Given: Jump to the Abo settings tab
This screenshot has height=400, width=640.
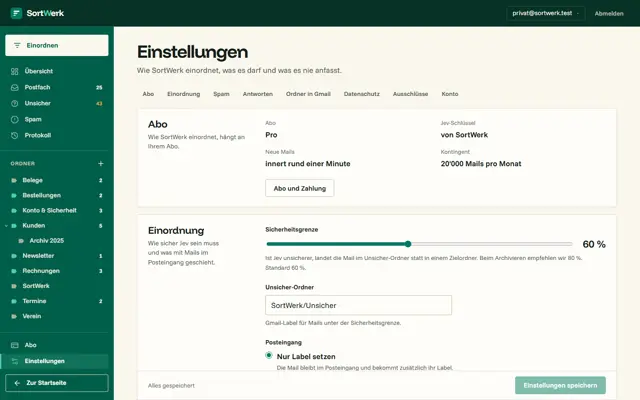Looking at the screenshot, I should (148, 94).
